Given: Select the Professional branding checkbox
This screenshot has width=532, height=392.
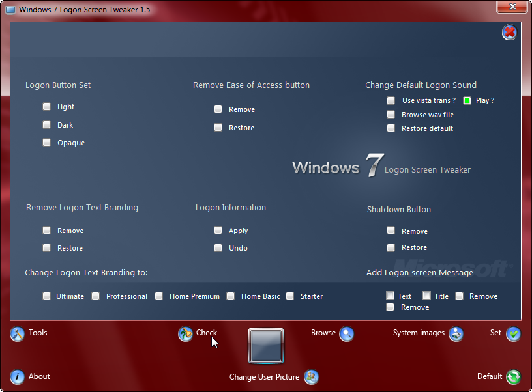Looking at the screenshot, I should coord(95,296).
